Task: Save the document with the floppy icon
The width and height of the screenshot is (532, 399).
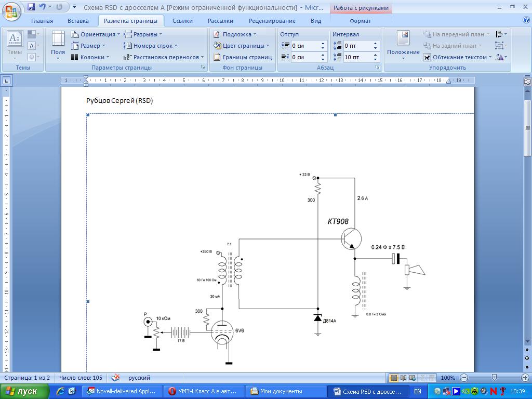Action: (x=31, y=7)
